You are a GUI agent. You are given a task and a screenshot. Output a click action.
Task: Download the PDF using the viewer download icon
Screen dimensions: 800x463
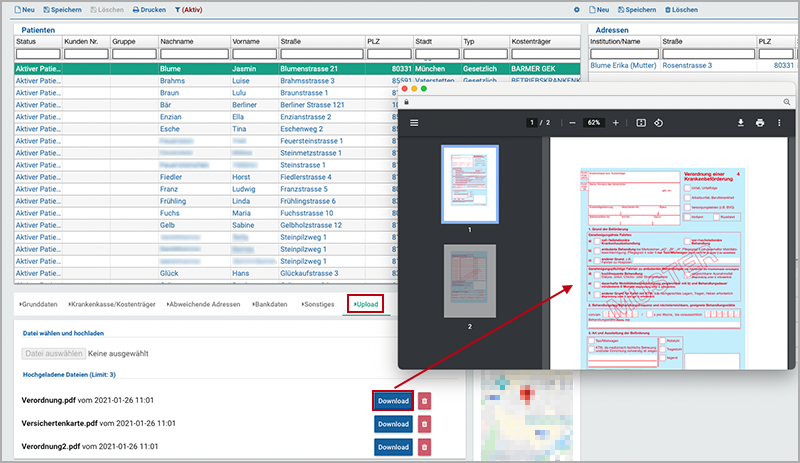741,122
